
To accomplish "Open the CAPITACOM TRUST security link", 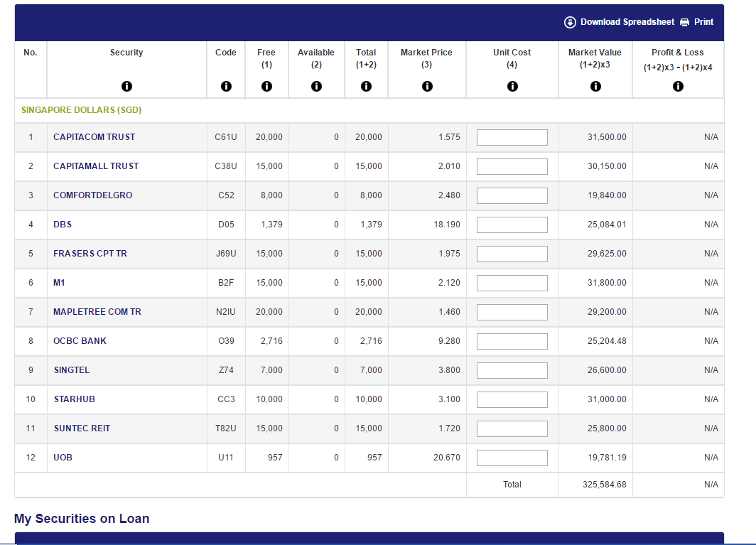I will (94, 137).
